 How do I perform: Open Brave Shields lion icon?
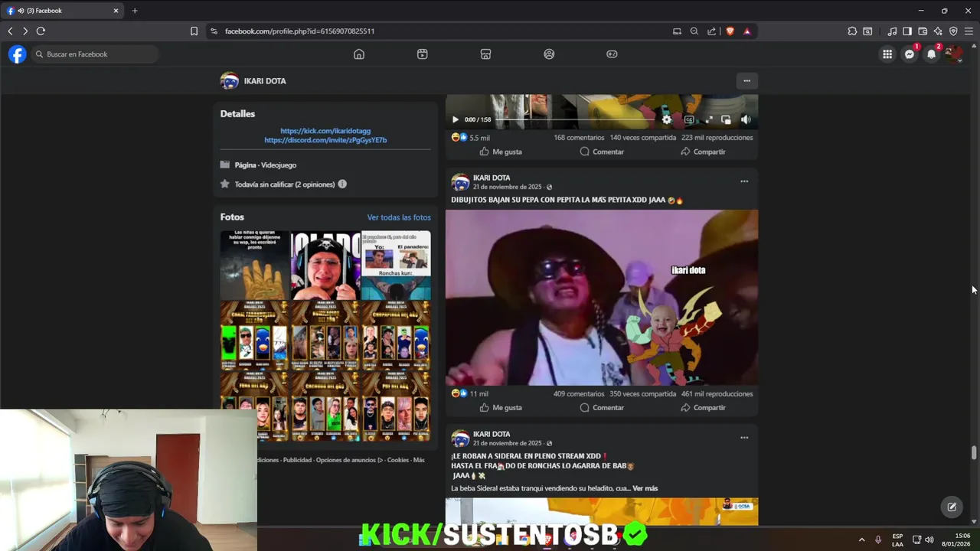(730, 31)
